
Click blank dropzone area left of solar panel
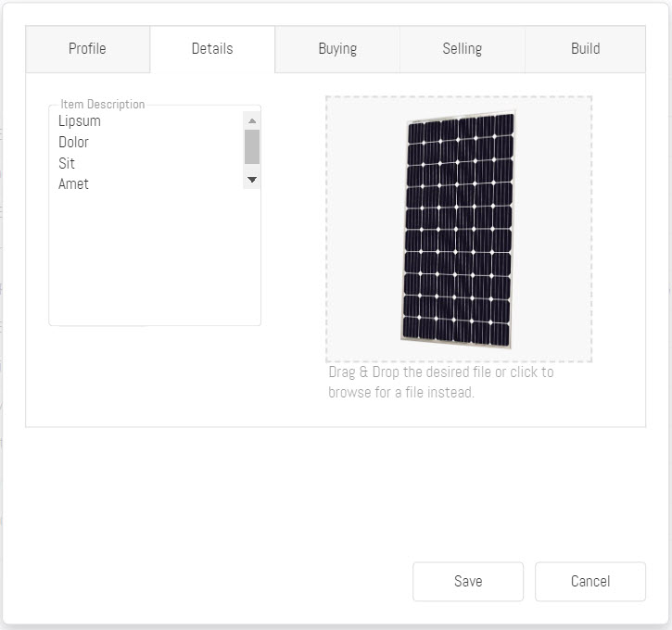pos(363,230)
